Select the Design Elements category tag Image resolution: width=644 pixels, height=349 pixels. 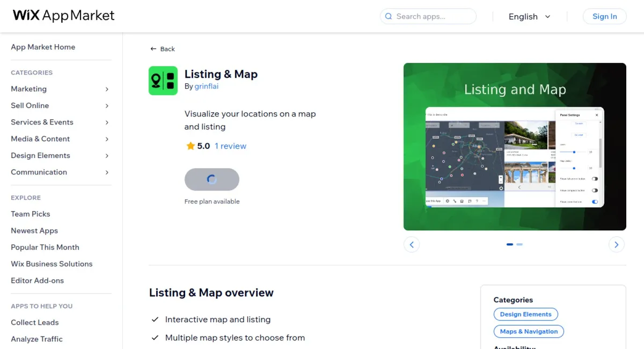tap(526, 315)
